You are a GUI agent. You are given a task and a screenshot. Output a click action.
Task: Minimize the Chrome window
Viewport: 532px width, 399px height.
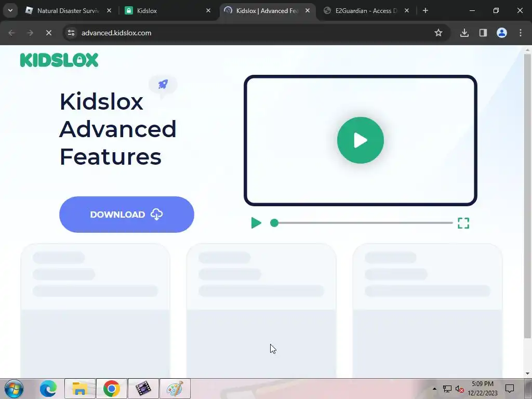472,11
